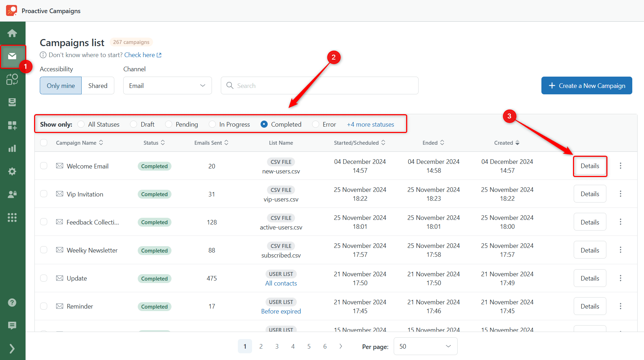The height and width of the screenshot is (360, 644).
Task: Click the Proactive Campaigns app logo
Action: pos(11,11)
